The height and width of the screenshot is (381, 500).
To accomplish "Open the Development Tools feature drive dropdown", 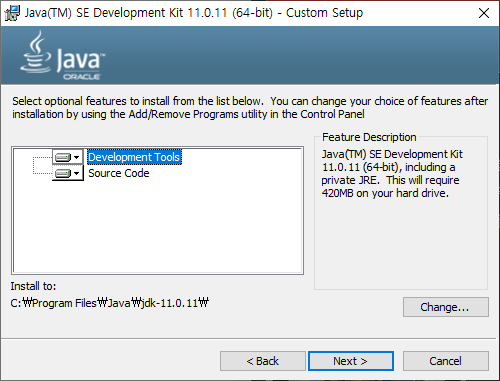I will point(68,157).
